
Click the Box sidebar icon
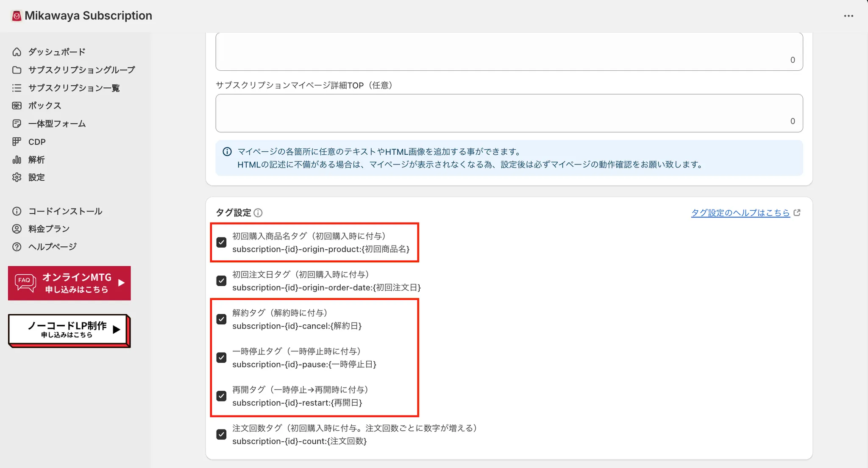tap(17, 106)
